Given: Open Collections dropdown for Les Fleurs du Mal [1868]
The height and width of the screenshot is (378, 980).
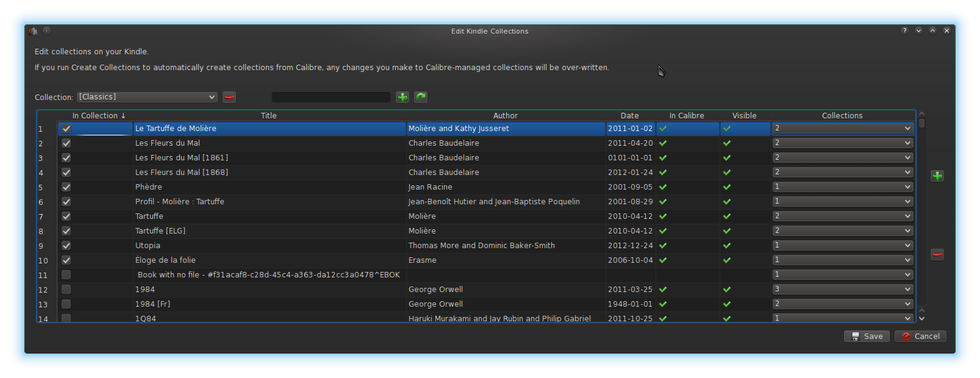Looking at the screenshot, I should point(843,173).
